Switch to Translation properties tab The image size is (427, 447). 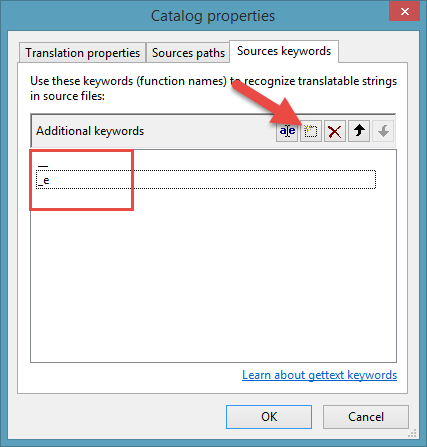click(83, 53)
